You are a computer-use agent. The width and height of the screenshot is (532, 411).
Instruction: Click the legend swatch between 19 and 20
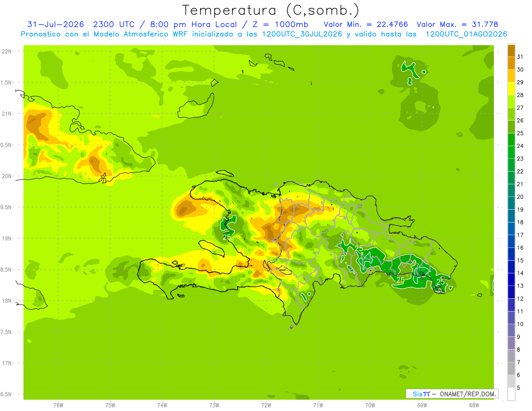click(511, 203)
